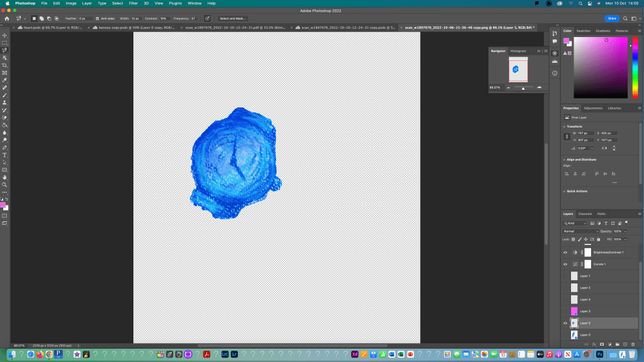
Task: Click the Navigator zoom slider
Action: pyautogui.click(x=523, y=88)
